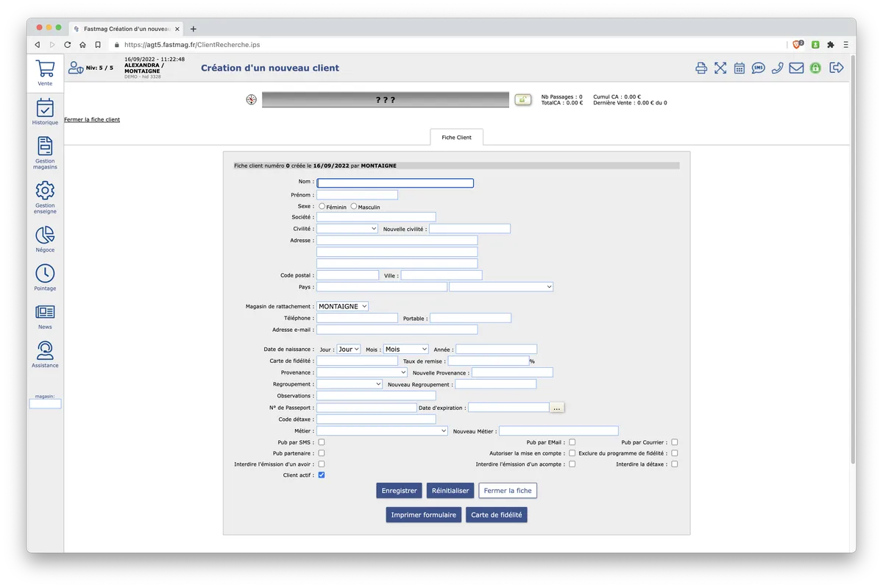Enable the Pub par SMS checkbox
883x588 pixels.
(322, 442)
